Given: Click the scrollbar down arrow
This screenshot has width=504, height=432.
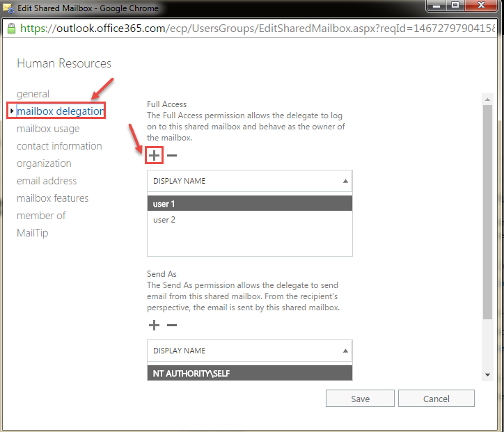Looking at the screenshot, I should point(487,375).
